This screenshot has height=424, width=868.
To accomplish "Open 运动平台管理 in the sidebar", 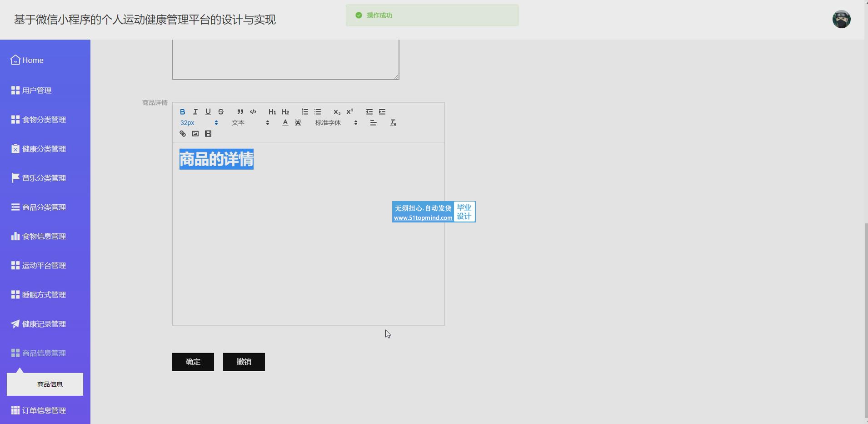I will (x=45, y=265).
